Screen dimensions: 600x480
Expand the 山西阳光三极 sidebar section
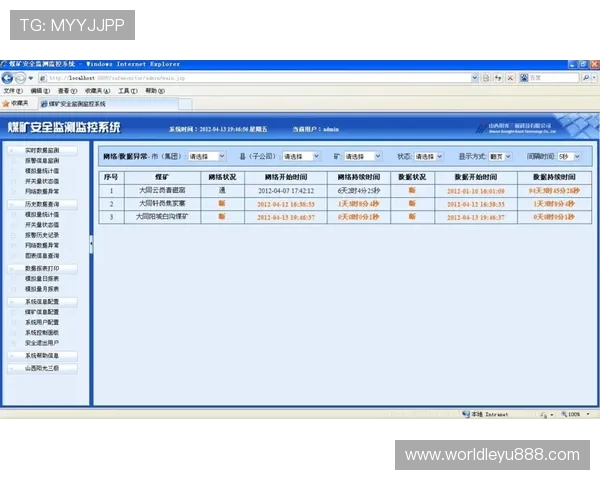[x=42, y=368]
